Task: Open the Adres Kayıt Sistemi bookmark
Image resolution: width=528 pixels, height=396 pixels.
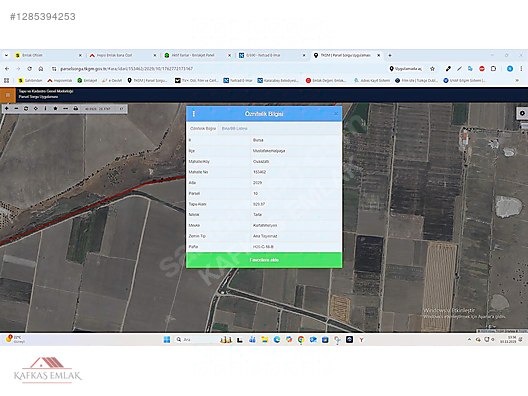Action: [x=372, y=80]
